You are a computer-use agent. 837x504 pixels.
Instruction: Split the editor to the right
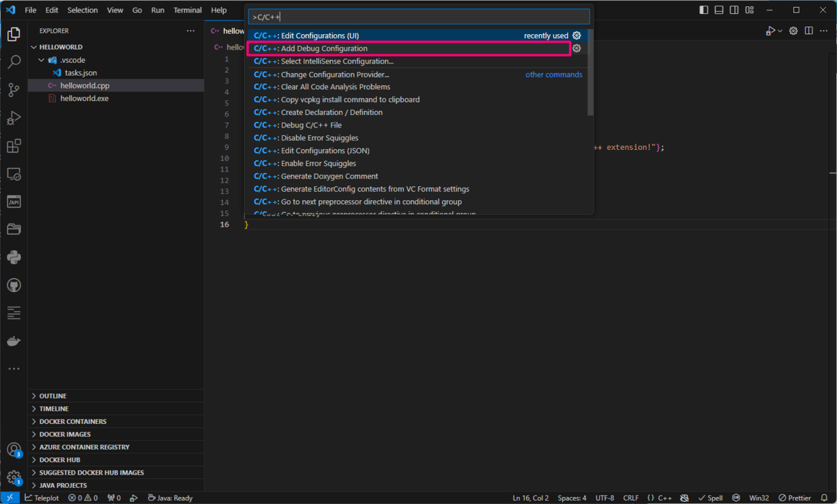[809, 31]
